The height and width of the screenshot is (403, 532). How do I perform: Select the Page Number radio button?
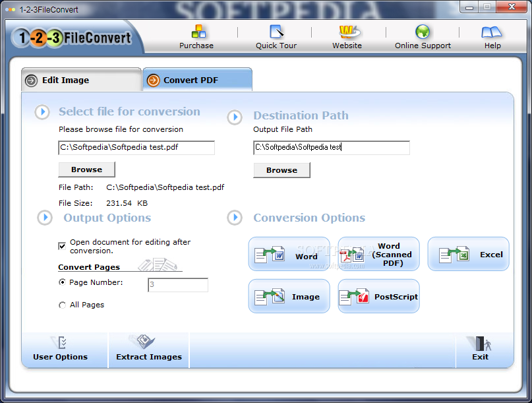pyautogui.click(x=62, y=282)
